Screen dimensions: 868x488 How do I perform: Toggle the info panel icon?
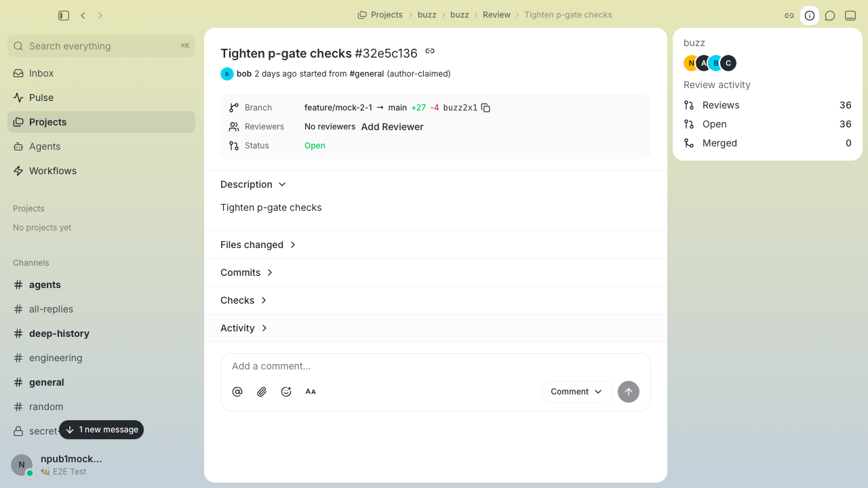810,15
